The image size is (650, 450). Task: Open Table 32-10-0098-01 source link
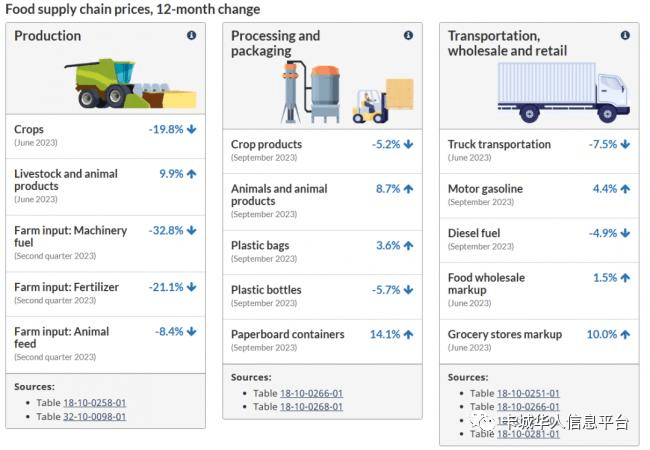(94, 416)
